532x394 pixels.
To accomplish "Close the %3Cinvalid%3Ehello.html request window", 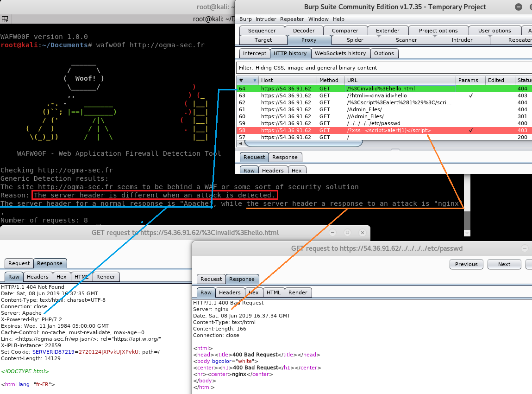I will (x=363, y=232).
